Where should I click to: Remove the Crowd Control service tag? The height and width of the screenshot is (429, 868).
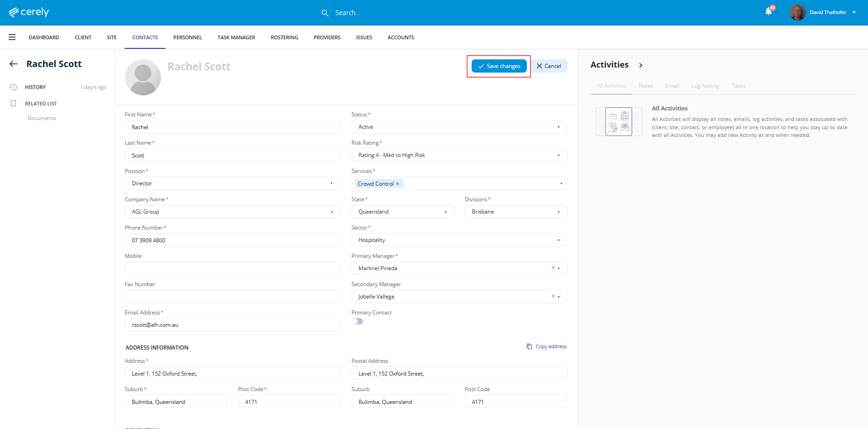(397, 184)
